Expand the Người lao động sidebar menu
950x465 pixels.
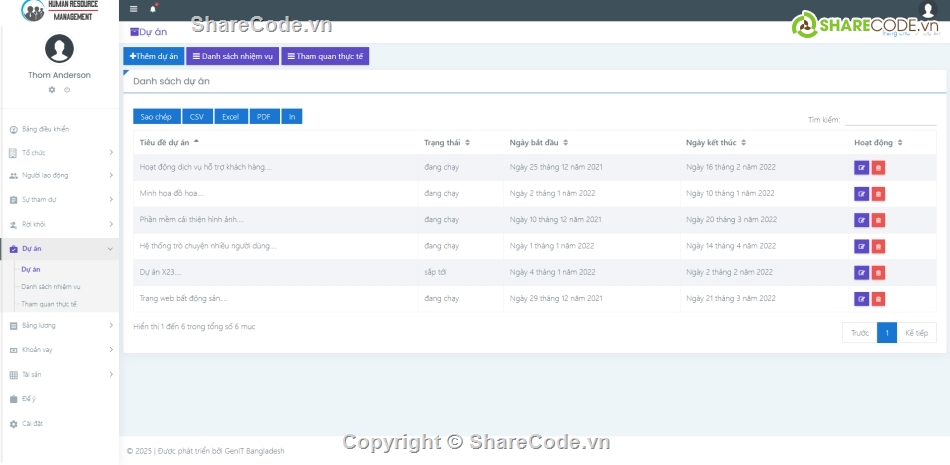59,176
